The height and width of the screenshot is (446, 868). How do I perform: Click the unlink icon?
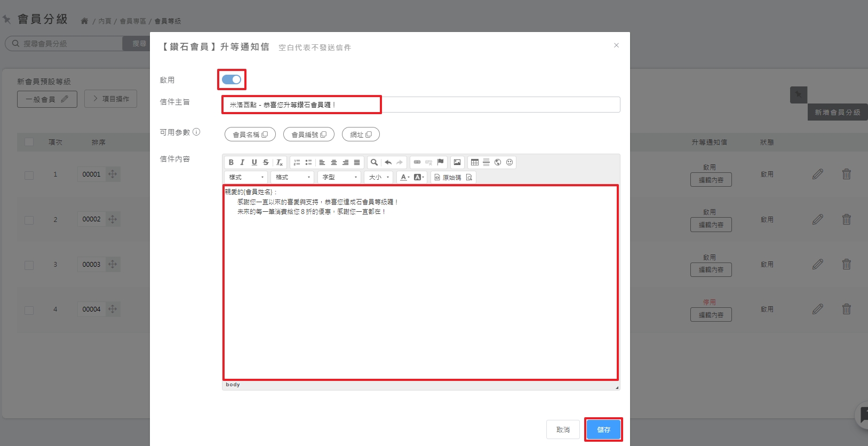(x=428, y=162)
